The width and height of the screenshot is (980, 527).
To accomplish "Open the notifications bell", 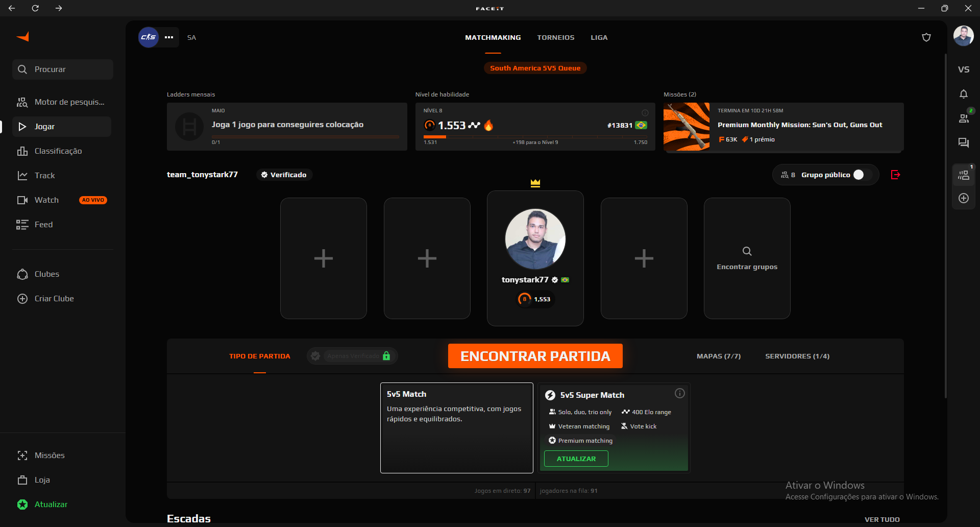I will (964, 94).
